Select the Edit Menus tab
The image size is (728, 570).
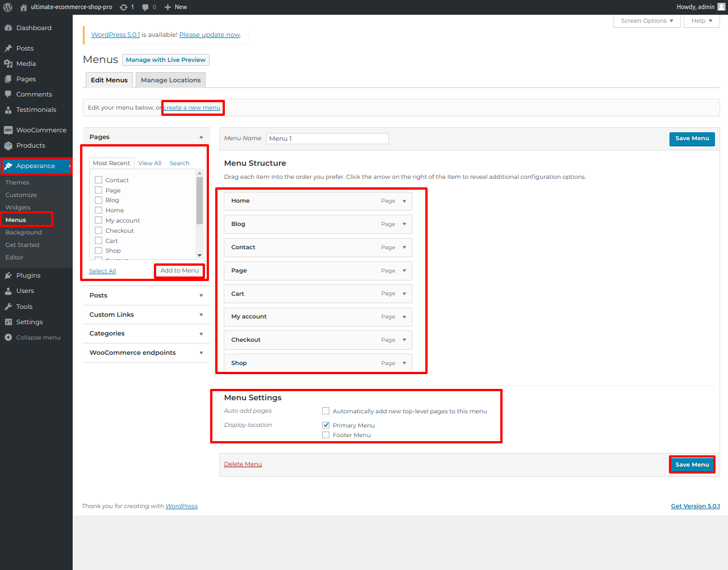[x=109, y=80]
